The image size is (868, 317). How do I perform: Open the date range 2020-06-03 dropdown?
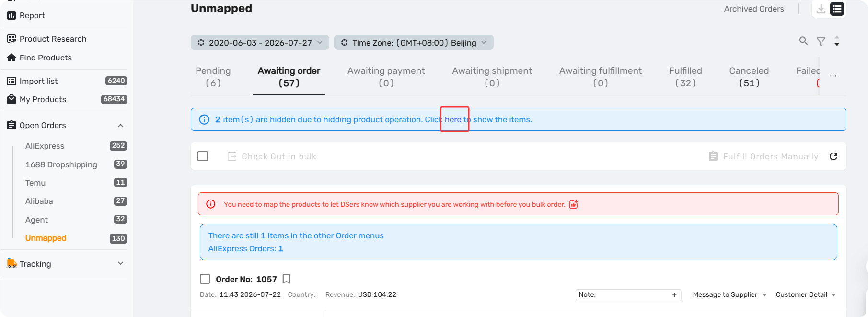pyautogui.click(x=260, y=43)
